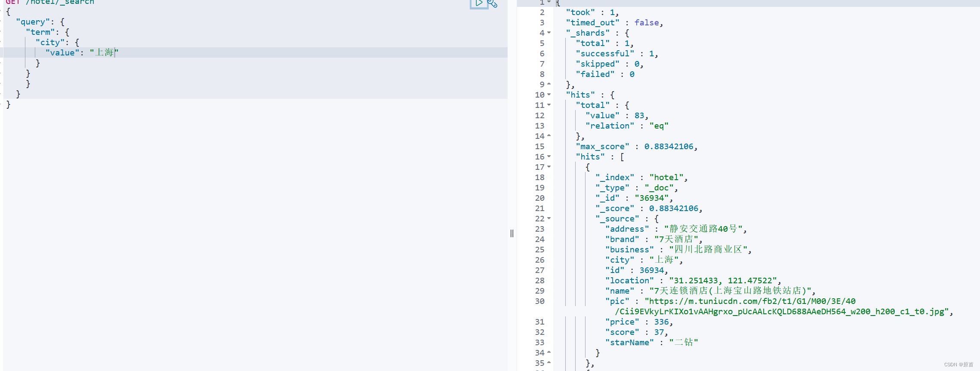980x371 pixels.
Task: Click the "city" : "上海" response line
Action: click(x=644, y=260)
